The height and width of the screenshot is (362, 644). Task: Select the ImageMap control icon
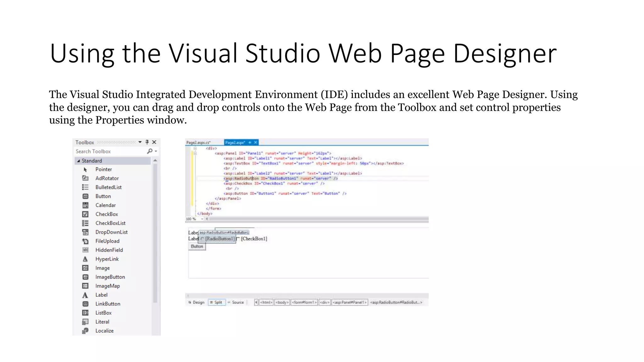coord(85,286)
